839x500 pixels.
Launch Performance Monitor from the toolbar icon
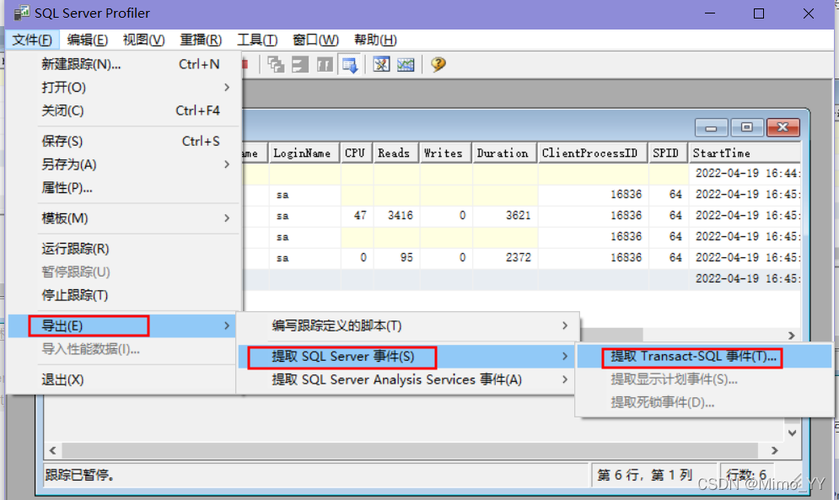tap(405, 65)
